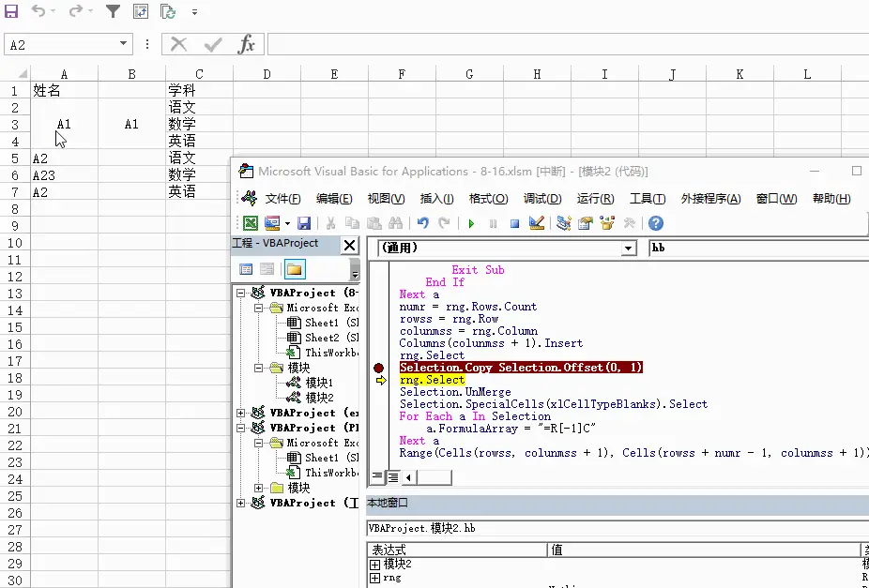Collapse the first Microsoft Excel objects folder
This screenshot has width=869, height=588.
259,308
